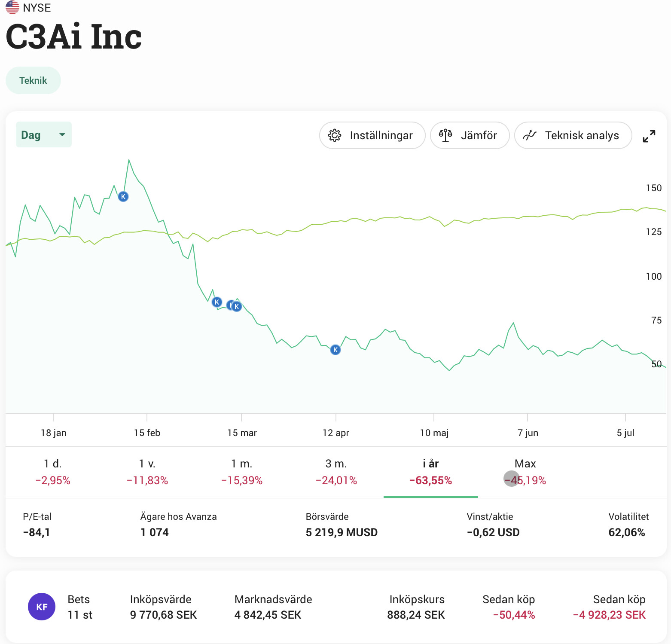Click the first K marker near 15 mar

tap(217, 302)
